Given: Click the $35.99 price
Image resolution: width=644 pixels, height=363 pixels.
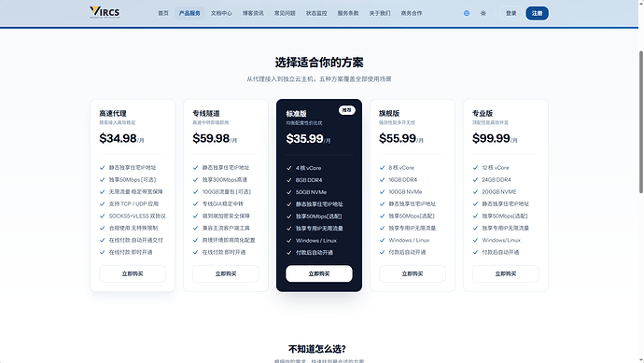Looking at the screenshot, I should tap(304, 139).
